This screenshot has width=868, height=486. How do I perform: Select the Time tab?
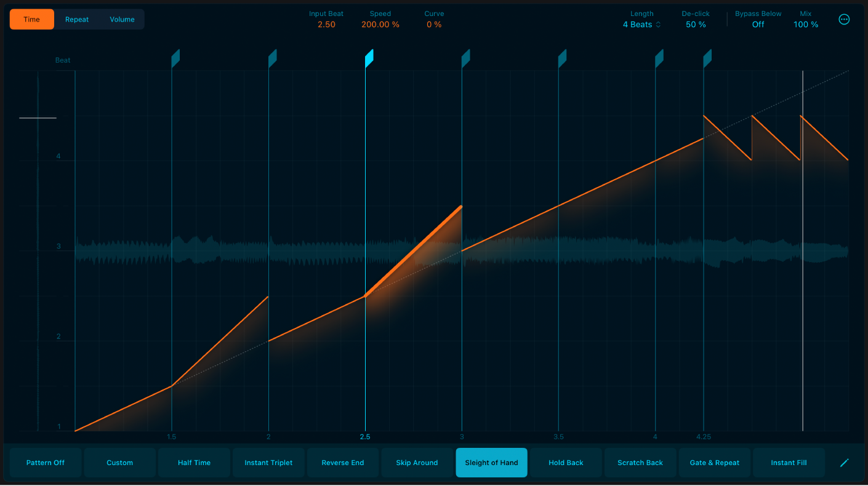tap(31, 19)
